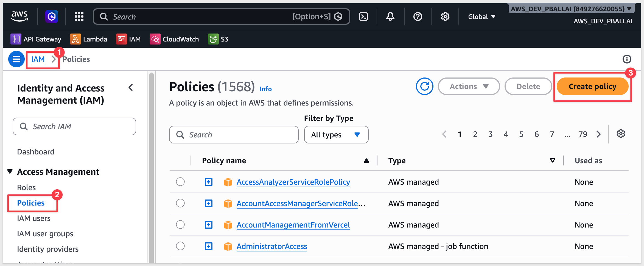The width and height of the screenshot is (644, 266).
Task: Select the AccessAnalyzerServiceRolePolicy radio button
Action: pyautogui.click(x=180, y=182)
